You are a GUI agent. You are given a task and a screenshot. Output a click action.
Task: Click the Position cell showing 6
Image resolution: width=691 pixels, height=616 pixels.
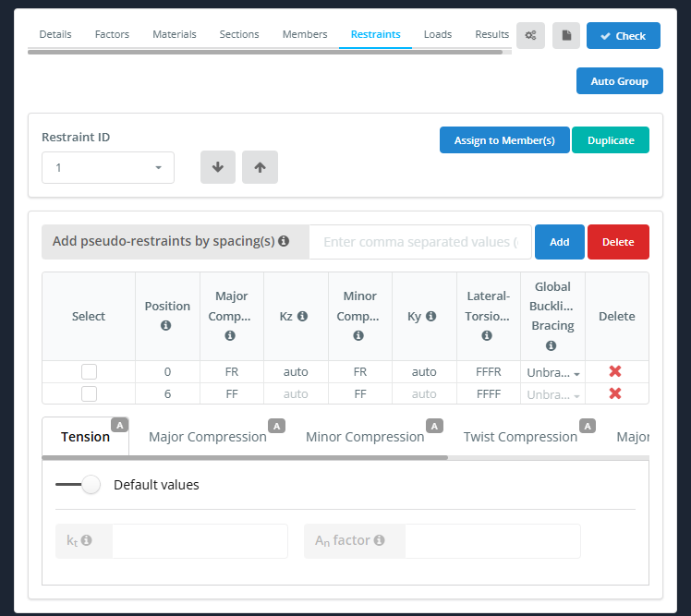167,394
